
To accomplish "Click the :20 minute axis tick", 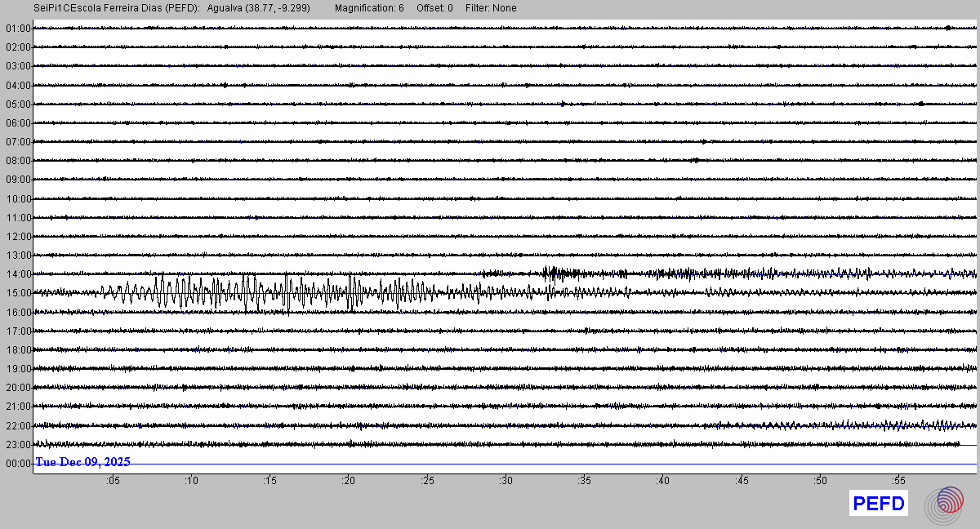I will [x=349, y=481].
